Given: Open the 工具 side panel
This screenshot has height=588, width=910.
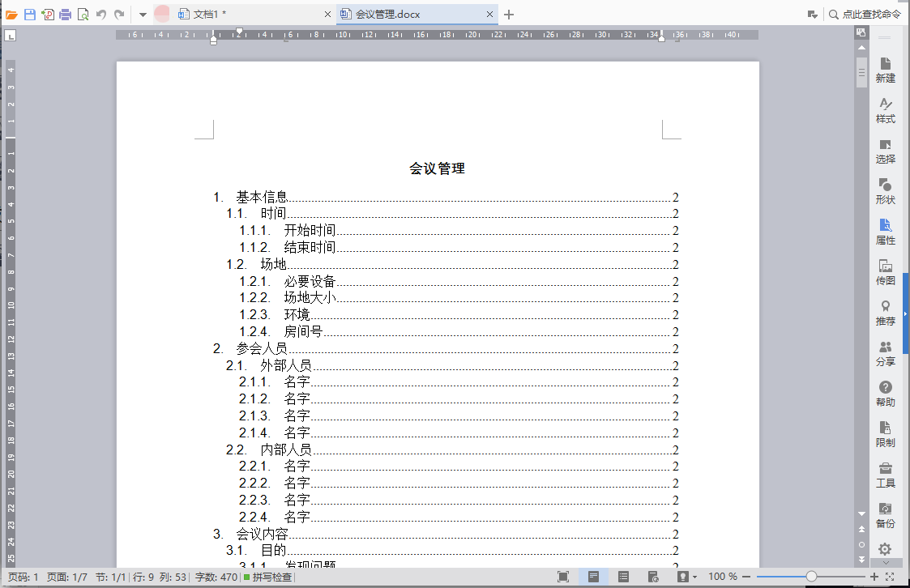Looking at the screenshot, I should pos(885,476).
